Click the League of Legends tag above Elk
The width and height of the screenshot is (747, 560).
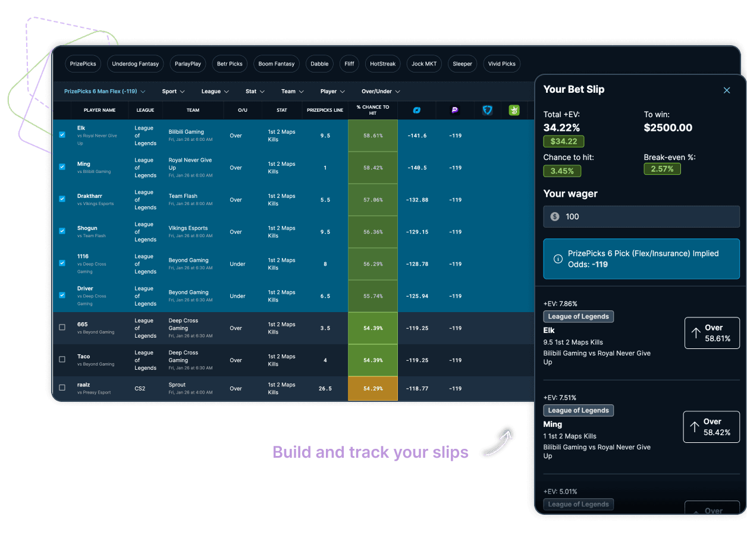point(578,317)
